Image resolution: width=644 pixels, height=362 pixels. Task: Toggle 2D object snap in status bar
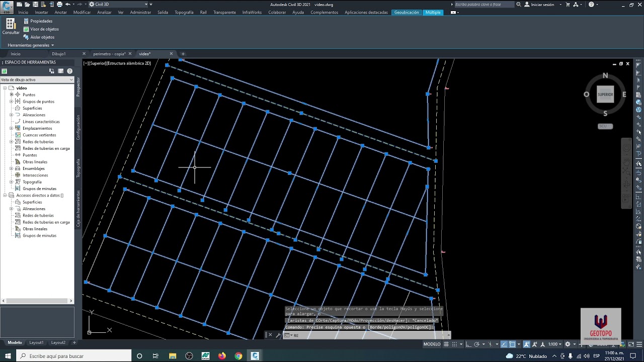point(512,344)
